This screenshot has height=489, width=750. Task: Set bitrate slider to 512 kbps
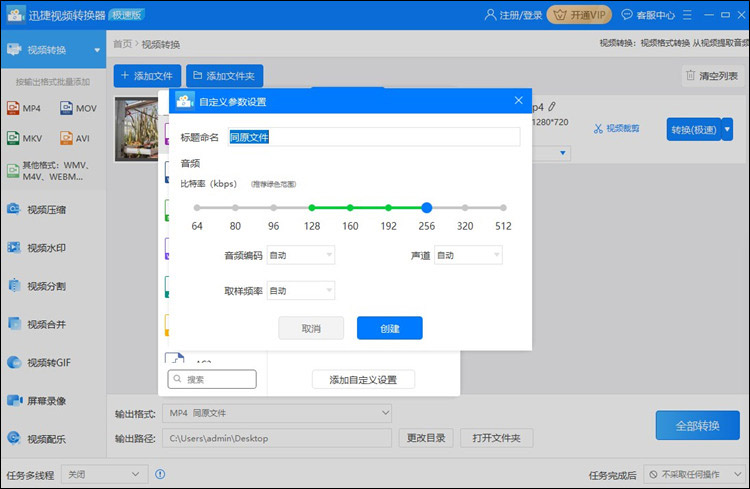coord(503,208)
